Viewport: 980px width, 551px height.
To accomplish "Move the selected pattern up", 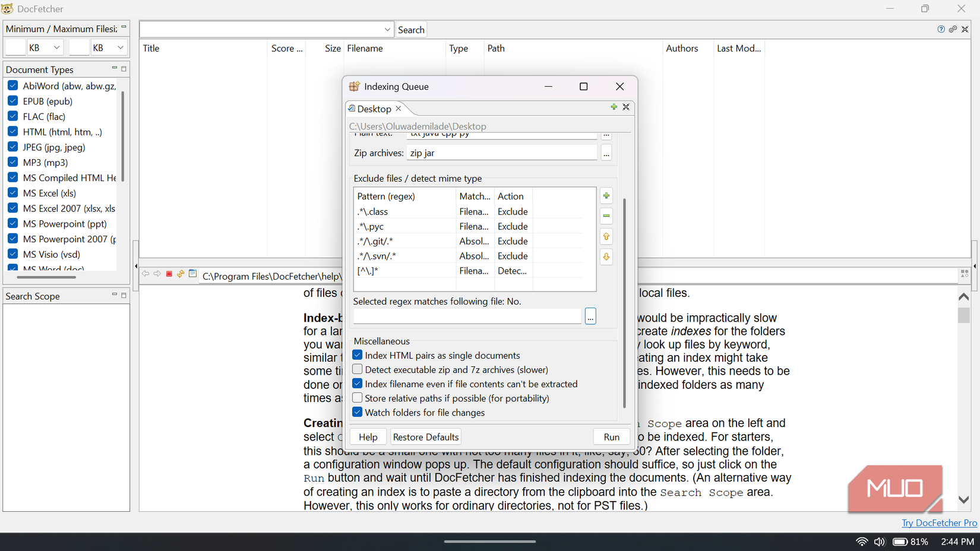I will [606, 236].
